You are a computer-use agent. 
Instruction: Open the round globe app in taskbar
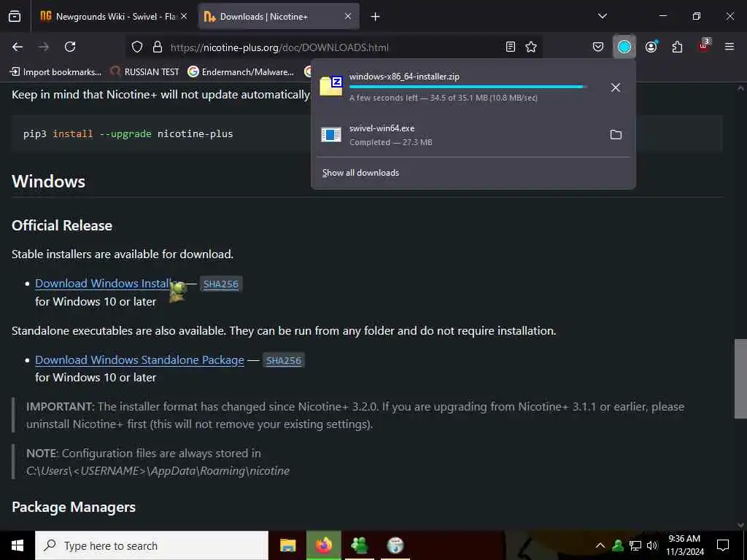[x=395, y=545]
